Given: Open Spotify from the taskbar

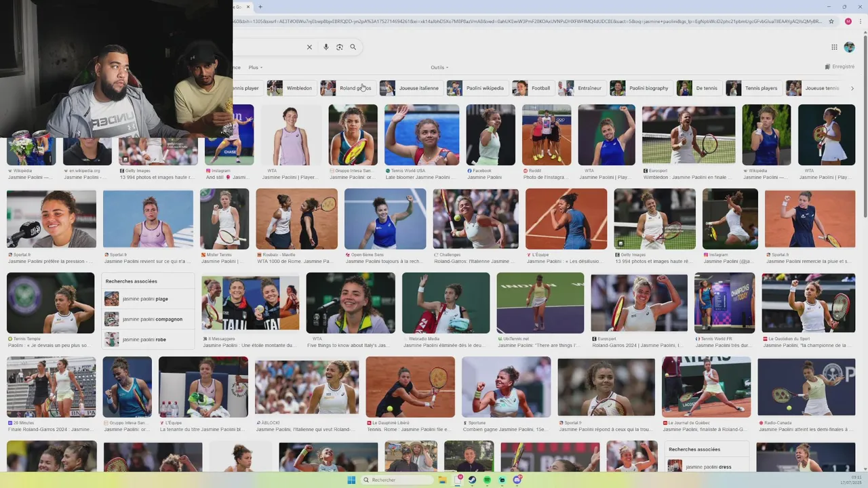Looking at the screenshot, I should click(487, 480).
